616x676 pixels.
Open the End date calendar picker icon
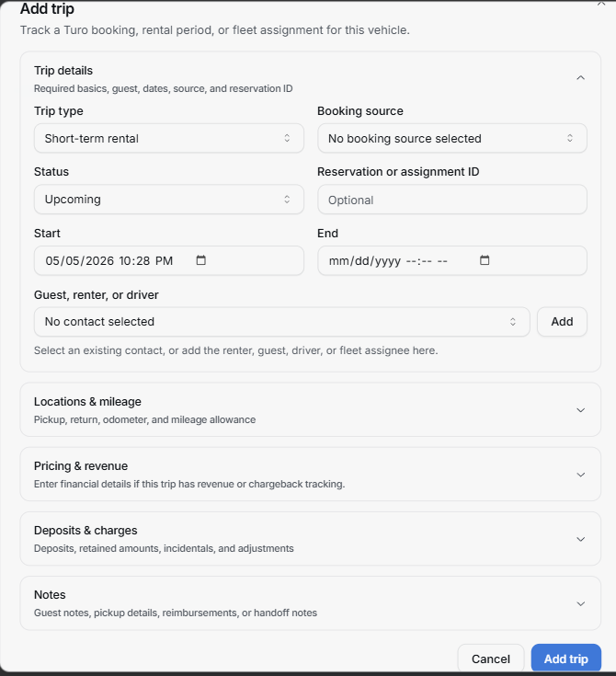click(x=485, y=260)
